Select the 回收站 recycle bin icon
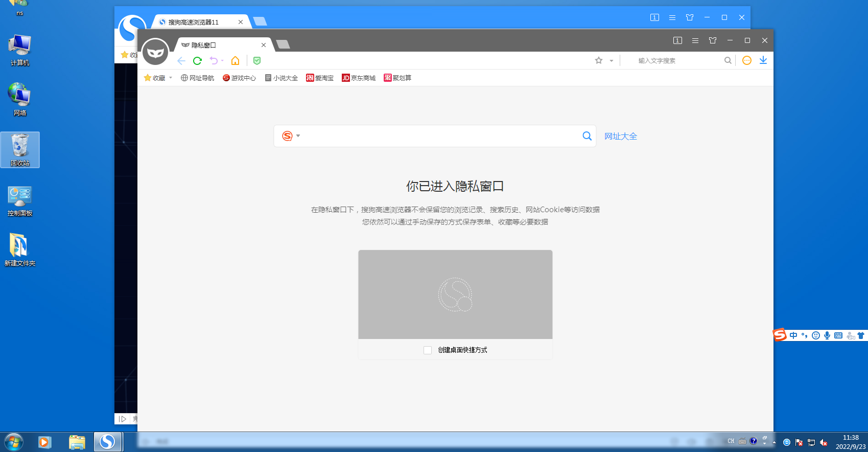The width and height of the screenshot is (868, 452). (20, 150)
